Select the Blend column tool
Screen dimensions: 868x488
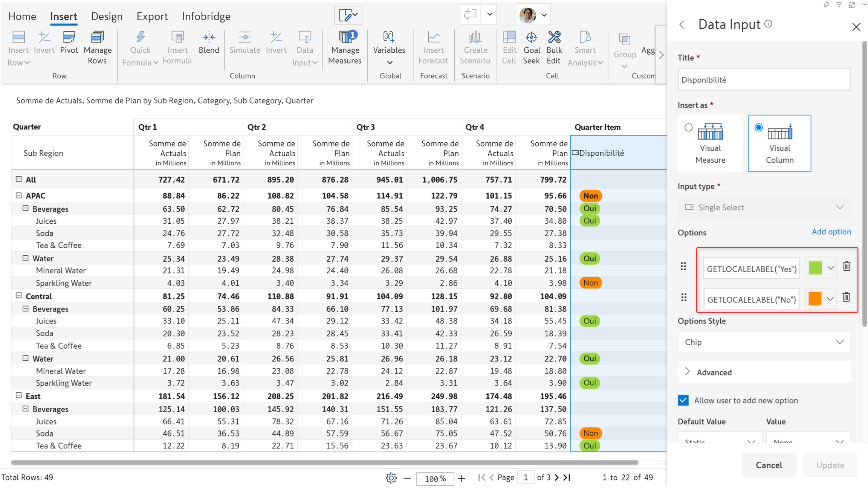pos(209,42)
